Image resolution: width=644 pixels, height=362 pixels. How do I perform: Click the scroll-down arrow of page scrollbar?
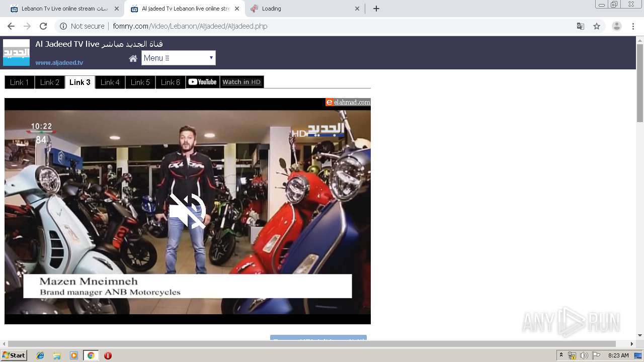[x=640, y=335]
